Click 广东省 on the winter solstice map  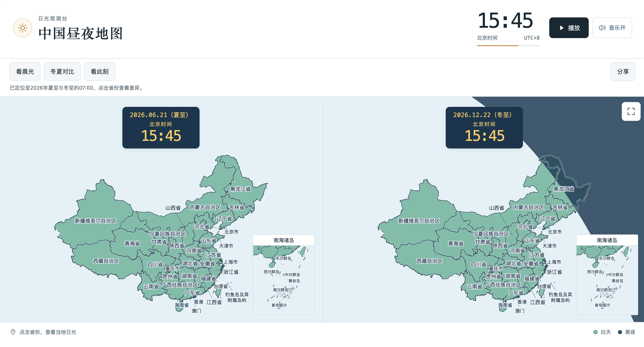(516, 293)
